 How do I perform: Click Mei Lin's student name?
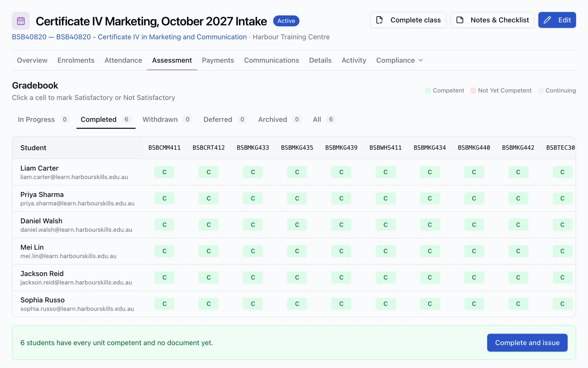(32, 247)
